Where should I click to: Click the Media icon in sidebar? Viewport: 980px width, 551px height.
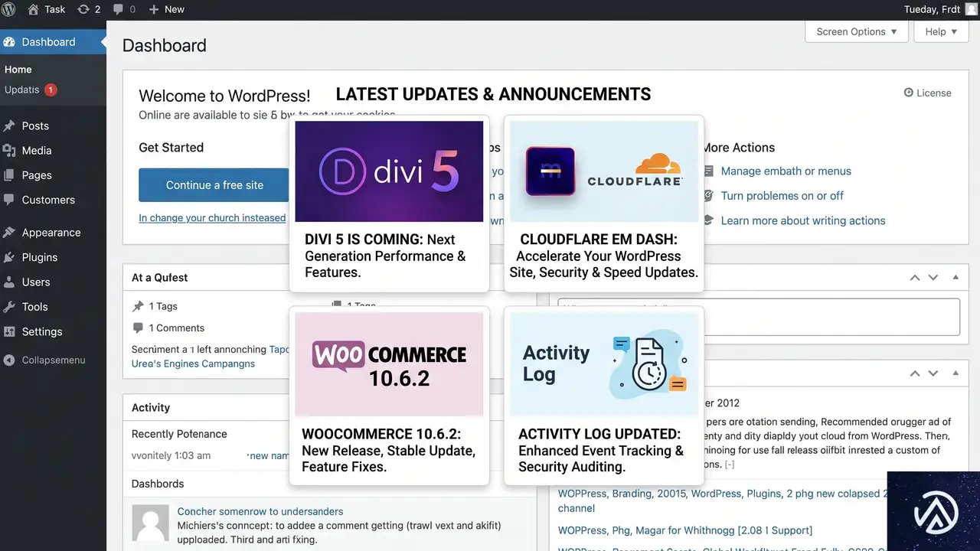(x=9, y=150)
